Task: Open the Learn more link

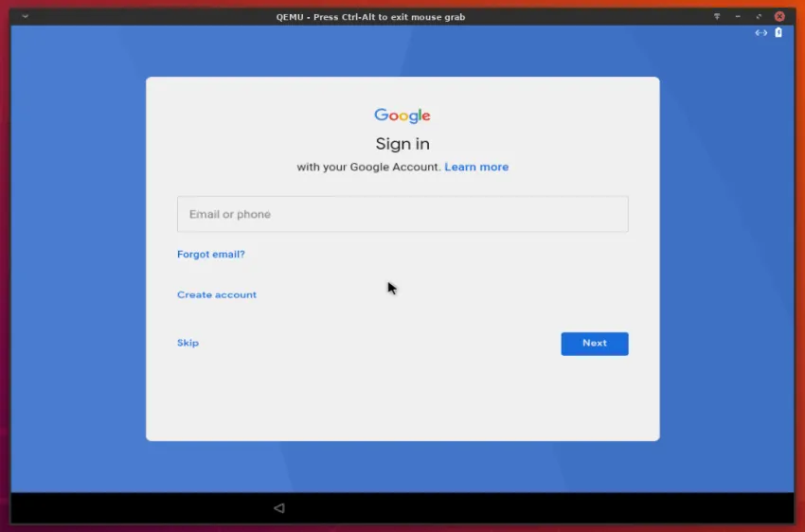Action: pos(476,168)
